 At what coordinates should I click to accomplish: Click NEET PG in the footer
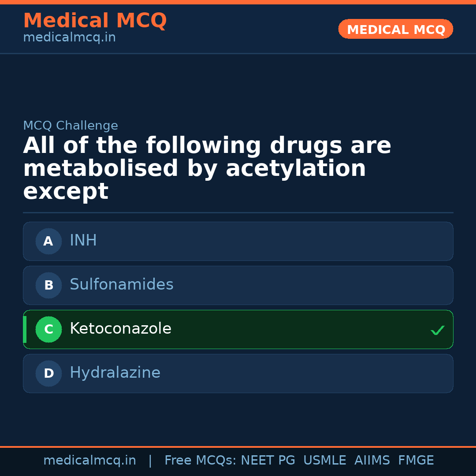click(x=268, y=461)
